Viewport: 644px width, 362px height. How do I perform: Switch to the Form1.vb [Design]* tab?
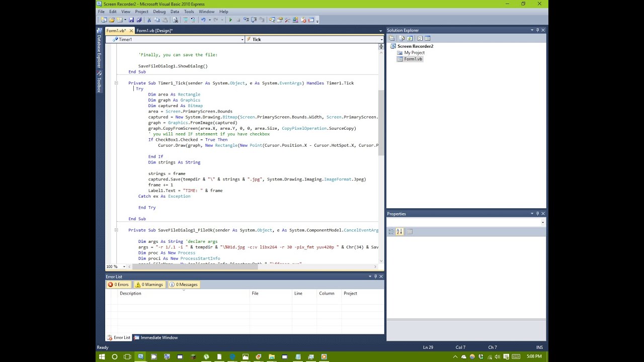coord(154,31)
